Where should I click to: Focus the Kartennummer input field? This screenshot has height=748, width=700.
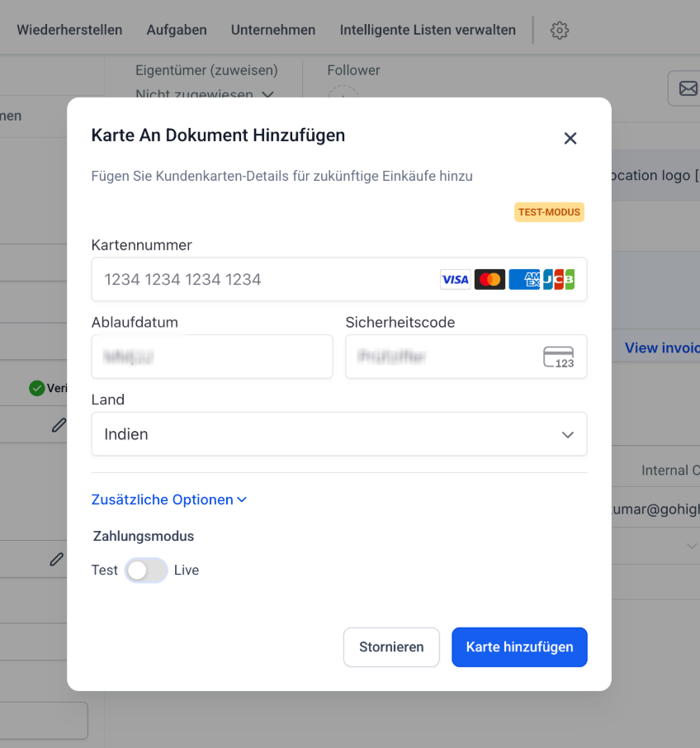[339, 280]
